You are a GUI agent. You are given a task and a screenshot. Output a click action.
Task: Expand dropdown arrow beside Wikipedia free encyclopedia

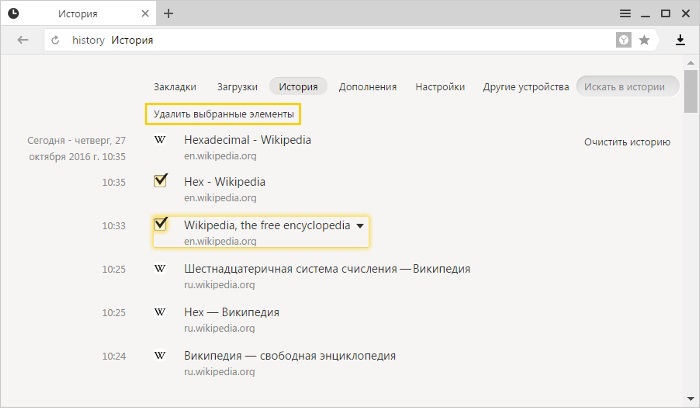click(x=360, y=226)
